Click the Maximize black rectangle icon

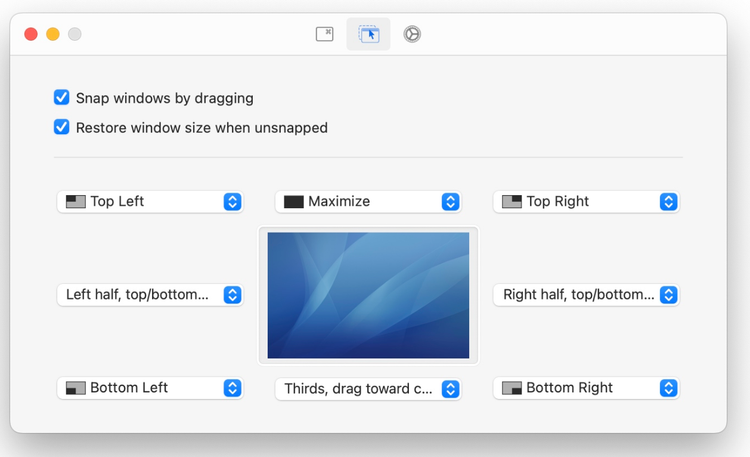point(294,201)
